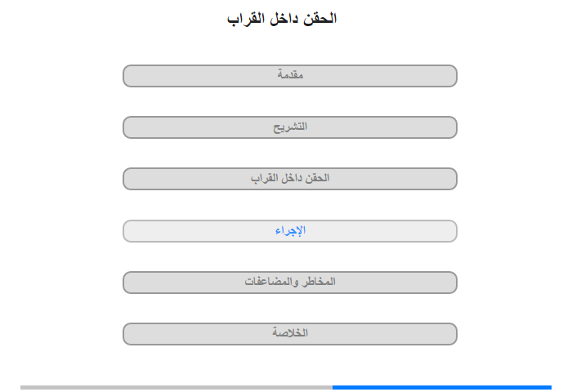Navigate to conclusion chapter الخلاصة
The height and width of the screenshot is (392, 572).
tap(290, 334)
